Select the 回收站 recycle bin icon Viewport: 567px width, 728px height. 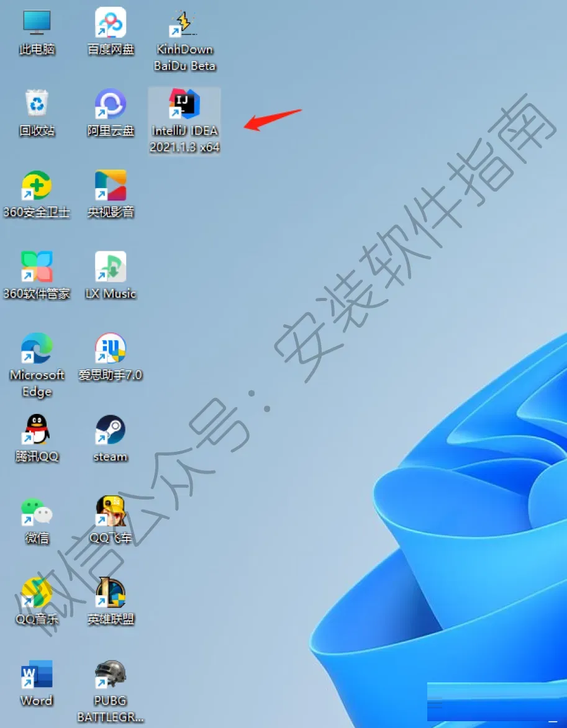tap(37, 104)
